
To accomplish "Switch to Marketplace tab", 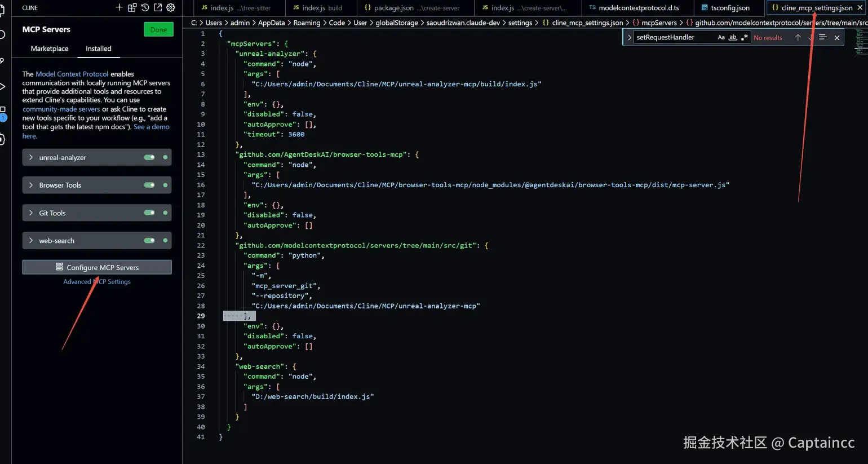I will click(x=50, y=48).
